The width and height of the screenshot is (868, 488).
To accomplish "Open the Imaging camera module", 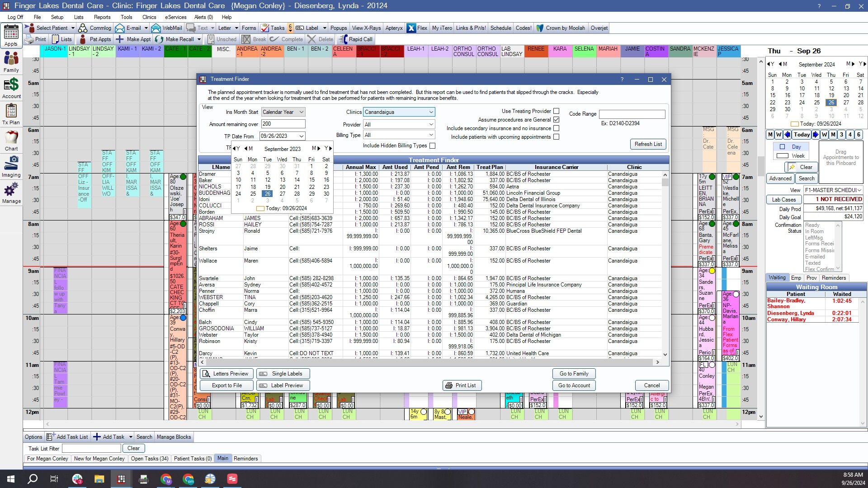I will tap(11, 167).
